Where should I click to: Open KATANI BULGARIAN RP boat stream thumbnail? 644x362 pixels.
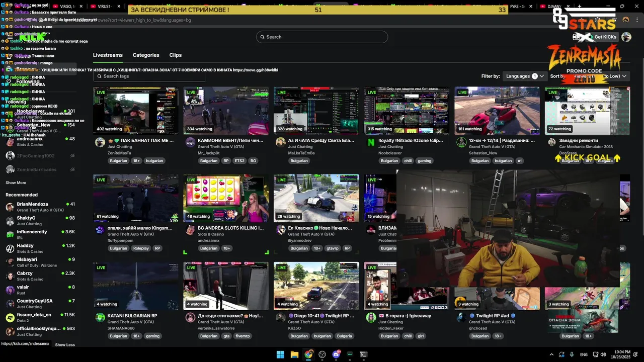click(x=135, y=286)
